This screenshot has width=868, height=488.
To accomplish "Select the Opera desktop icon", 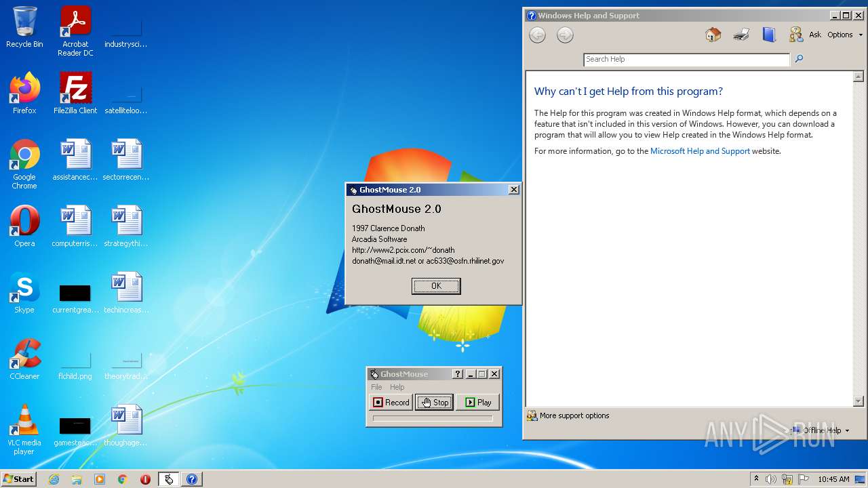I will [24, 226].
